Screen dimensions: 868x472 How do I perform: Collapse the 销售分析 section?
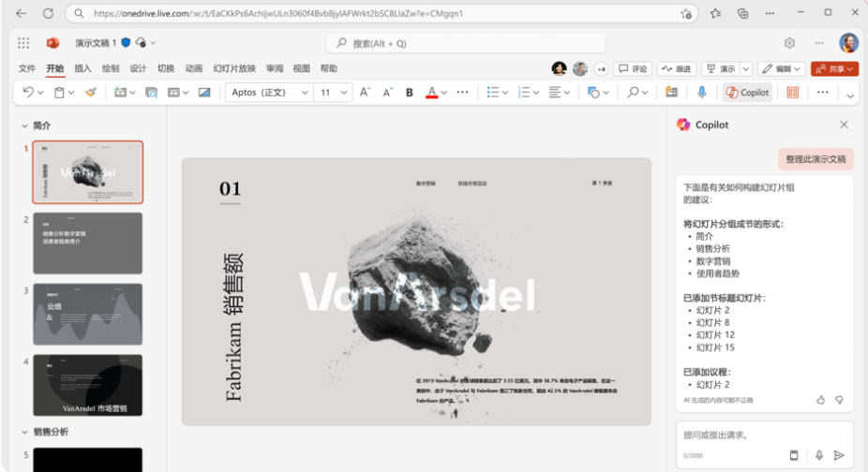(x=24, y=432)
